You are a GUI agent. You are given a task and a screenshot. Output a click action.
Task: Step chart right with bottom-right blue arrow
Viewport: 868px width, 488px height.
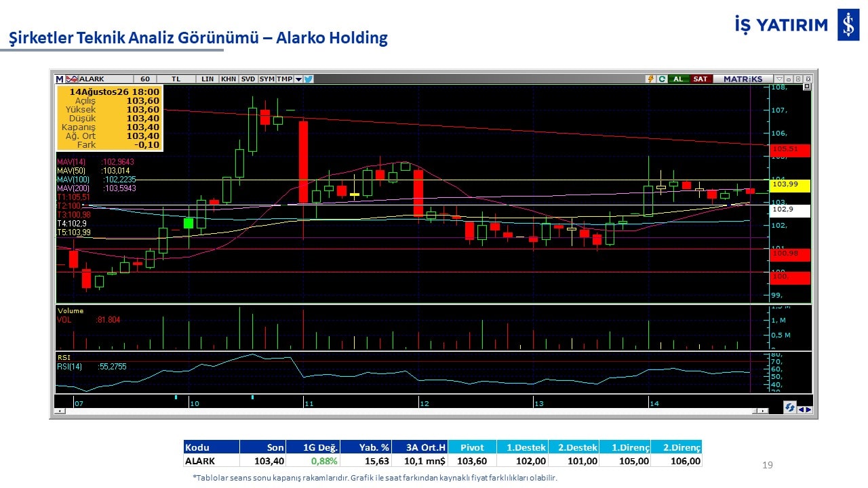[x=808, y=409]
